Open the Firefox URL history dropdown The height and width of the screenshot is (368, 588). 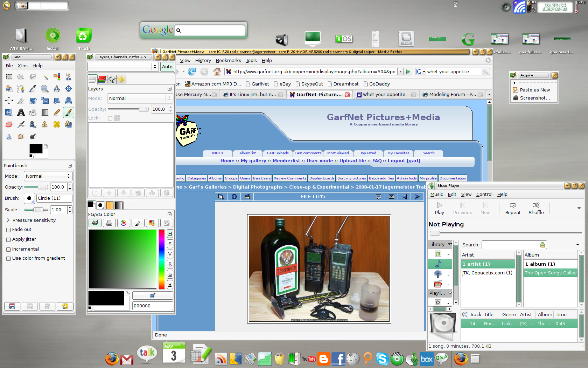point(400,71)
